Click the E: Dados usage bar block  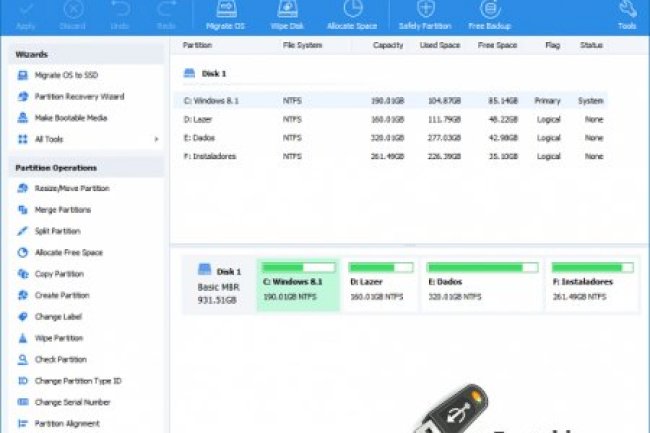[x=482, y=283]
